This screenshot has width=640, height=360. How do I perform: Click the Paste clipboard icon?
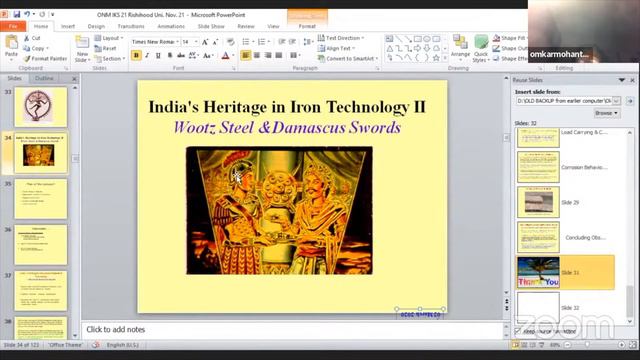(x=11, y=42)
